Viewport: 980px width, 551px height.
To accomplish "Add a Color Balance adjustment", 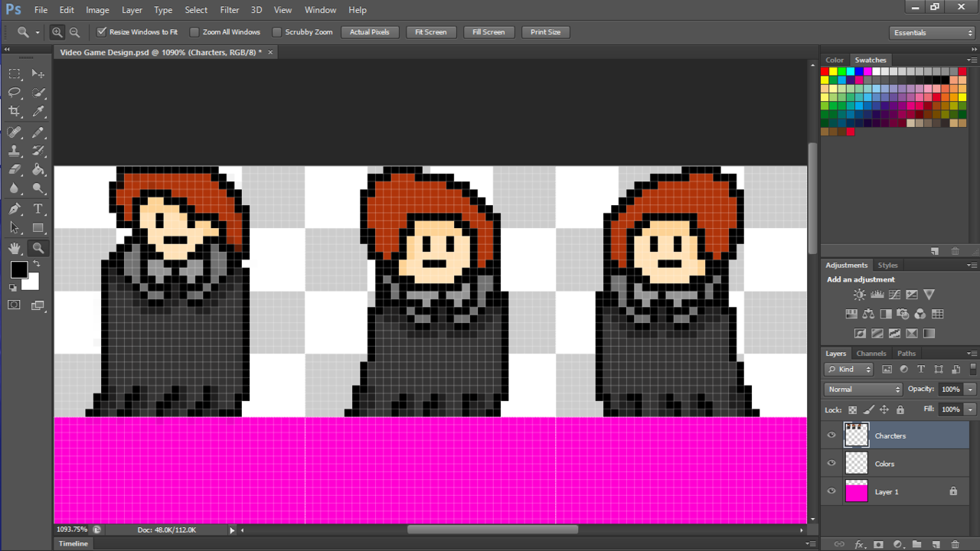I will (x=868, y=314).
